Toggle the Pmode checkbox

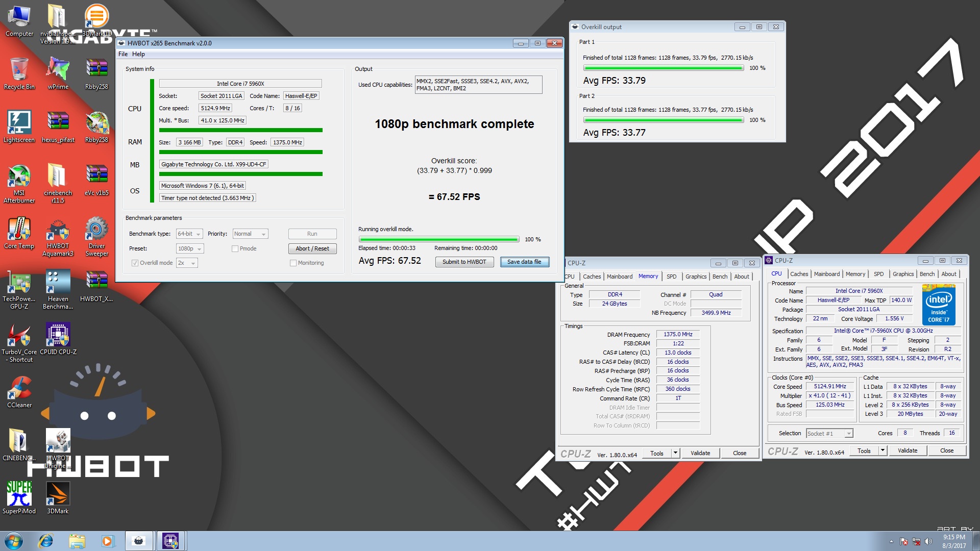(235, 249)
